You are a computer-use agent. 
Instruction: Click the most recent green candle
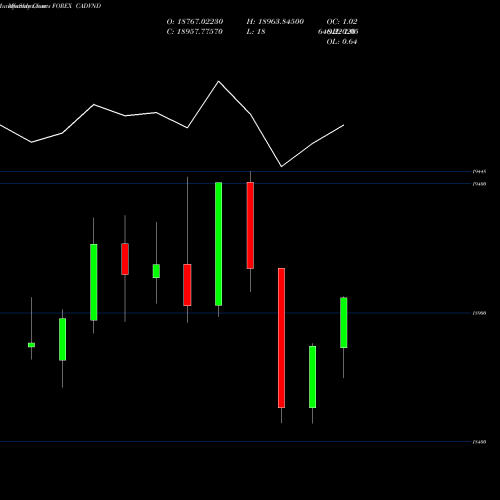(344, 322)
